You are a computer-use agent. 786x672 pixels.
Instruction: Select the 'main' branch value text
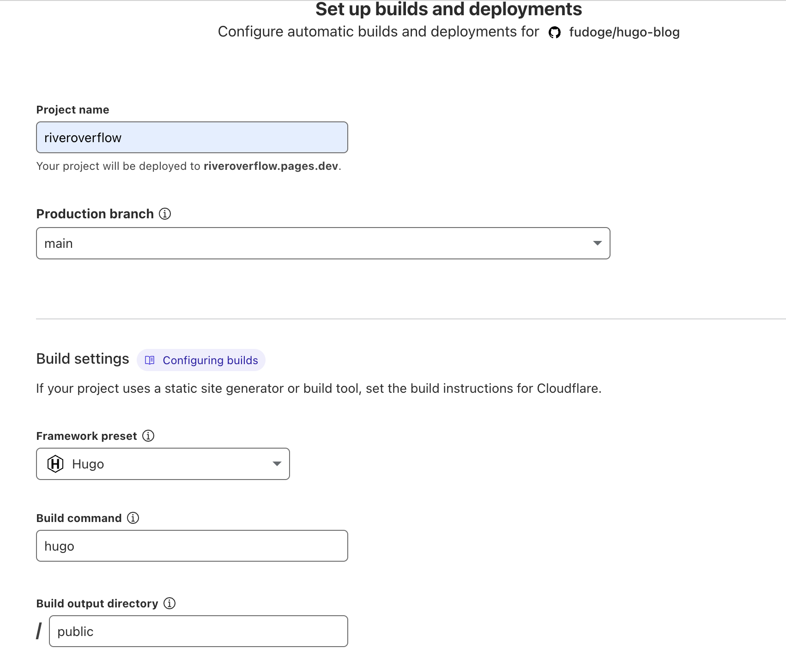click(59, 244)
